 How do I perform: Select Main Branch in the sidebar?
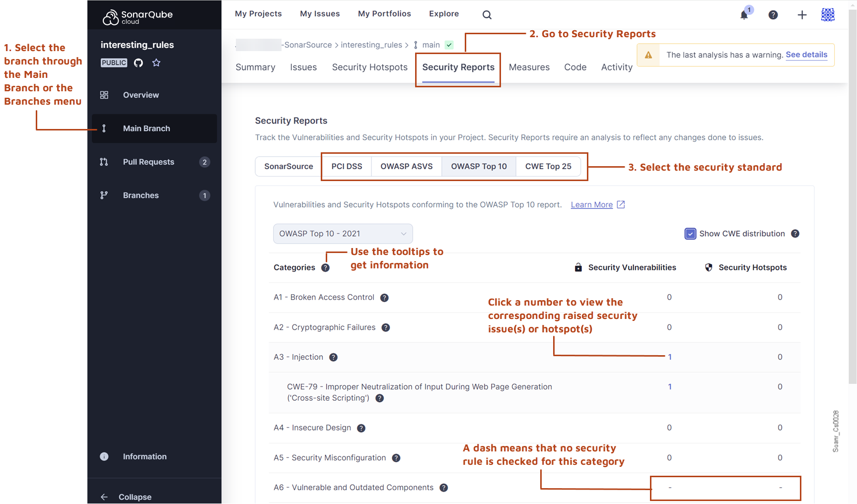pos(146,128)
